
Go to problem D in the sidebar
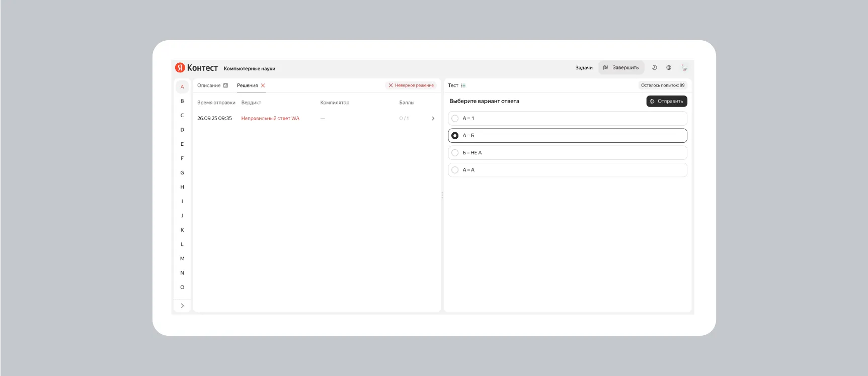point(182,130)
